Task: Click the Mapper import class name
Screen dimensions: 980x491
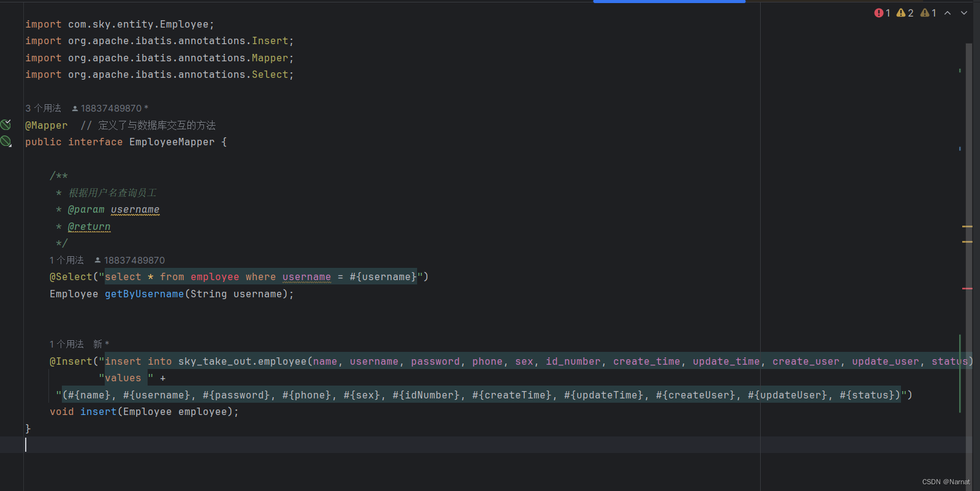Action: [x=270, y=58]
